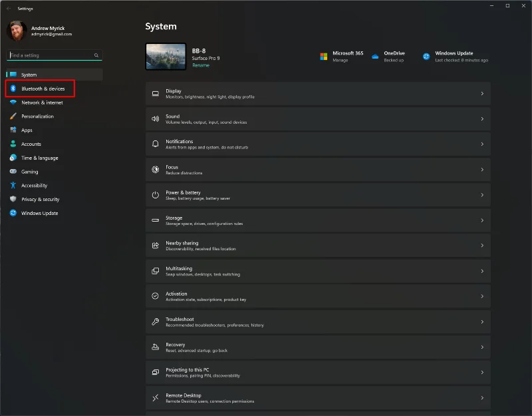Click the Storage drive icon

[156, 220]
